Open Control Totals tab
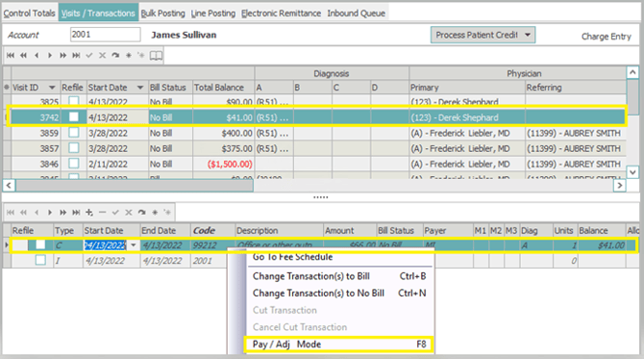Image resolution: width=644 pixels, height=359 pixels. click(x=29, y=13)
